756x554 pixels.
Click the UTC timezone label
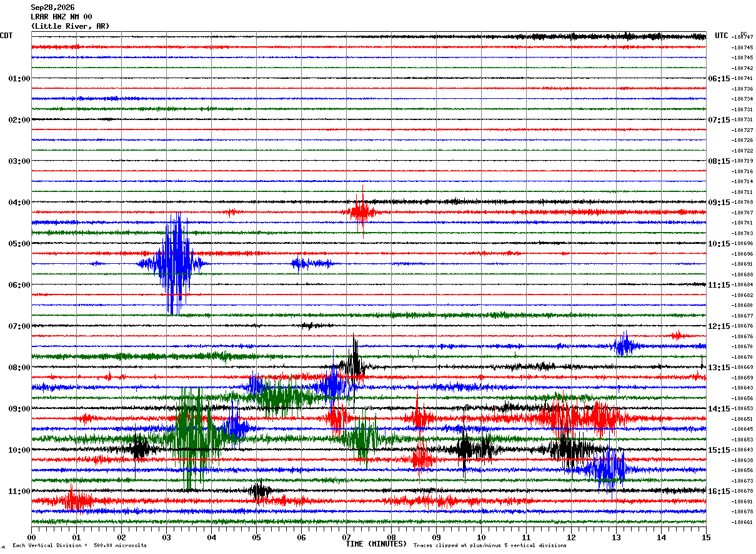pos(722,36)
